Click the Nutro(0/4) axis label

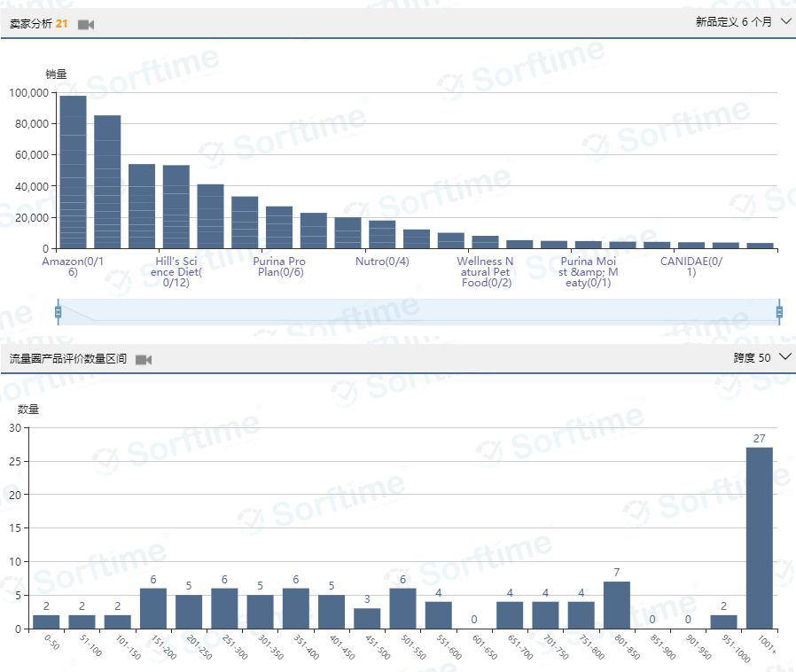click(382, 262)
